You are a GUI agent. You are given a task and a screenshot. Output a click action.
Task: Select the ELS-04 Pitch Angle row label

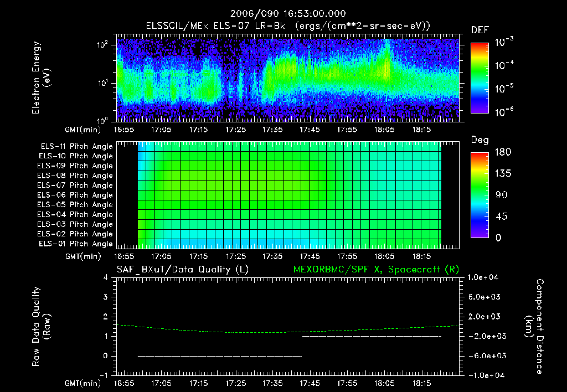click(75, 214)
